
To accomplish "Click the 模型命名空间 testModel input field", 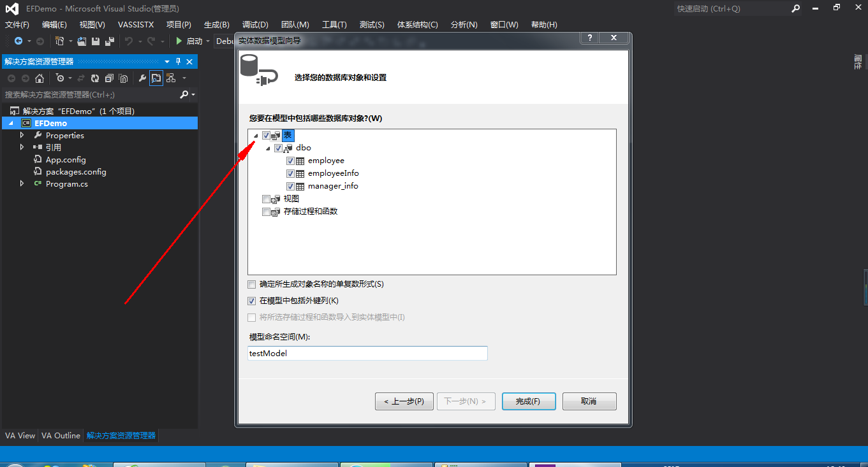I will (367, 354).
